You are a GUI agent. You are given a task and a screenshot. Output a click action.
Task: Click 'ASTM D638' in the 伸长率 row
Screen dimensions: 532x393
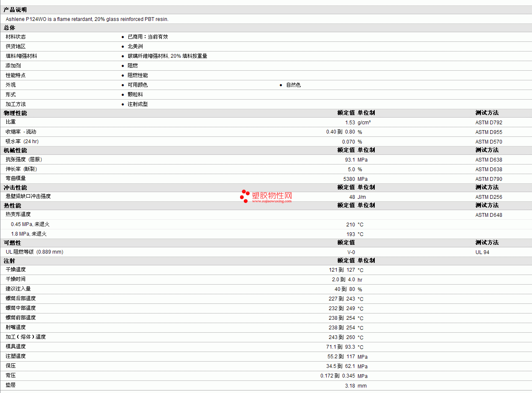click(x=489, y=170)
